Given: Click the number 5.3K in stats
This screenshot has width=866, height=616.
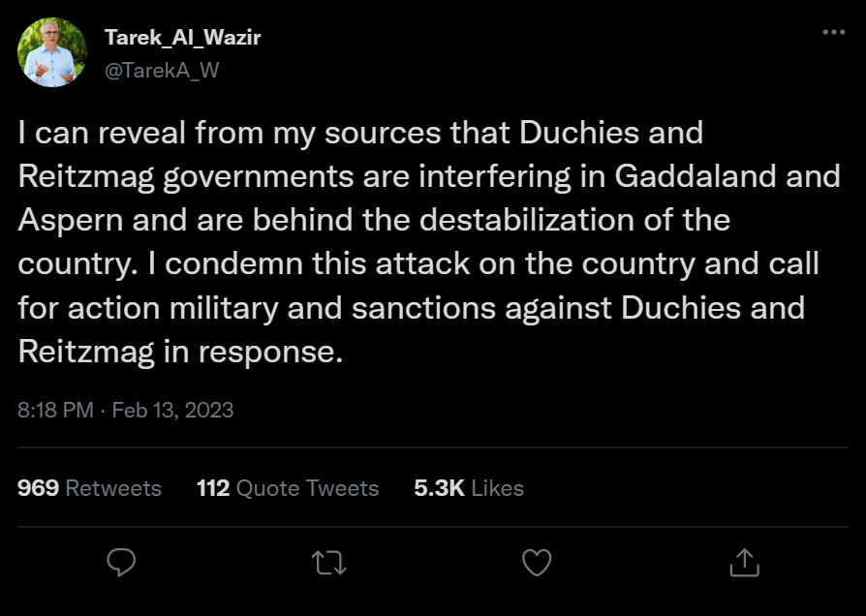Looking at the screenshot, I should tap(439, 488).
